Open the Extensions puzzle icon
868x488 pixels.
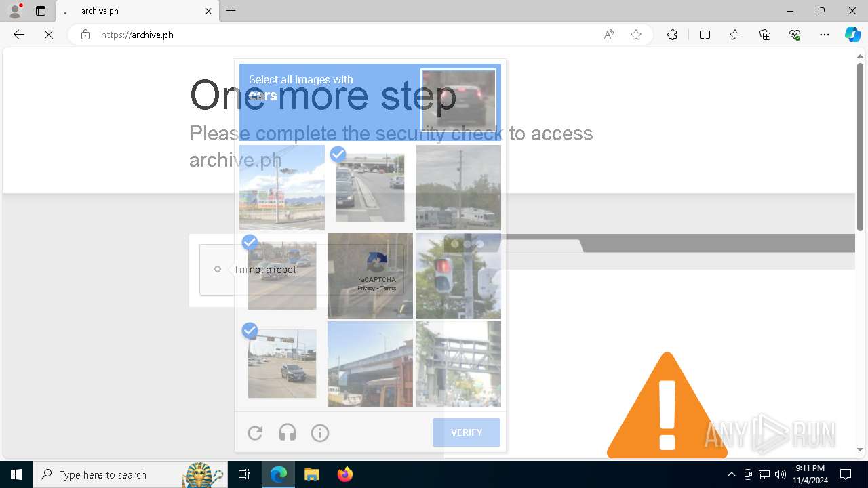point(672,35)
